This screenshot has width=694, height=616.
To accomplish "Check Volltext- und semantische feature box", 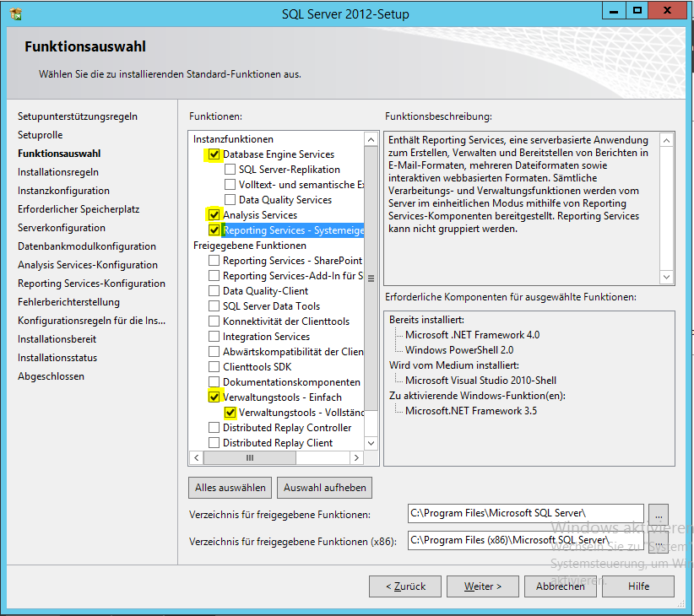I will click(x=230, y=185).
